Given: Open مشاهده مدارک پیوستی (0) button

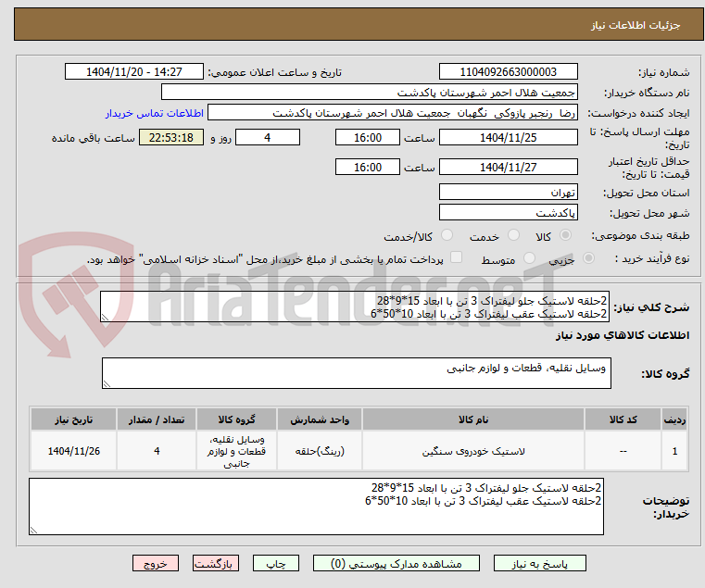Looking at the screenshot, I should (397, 563).
